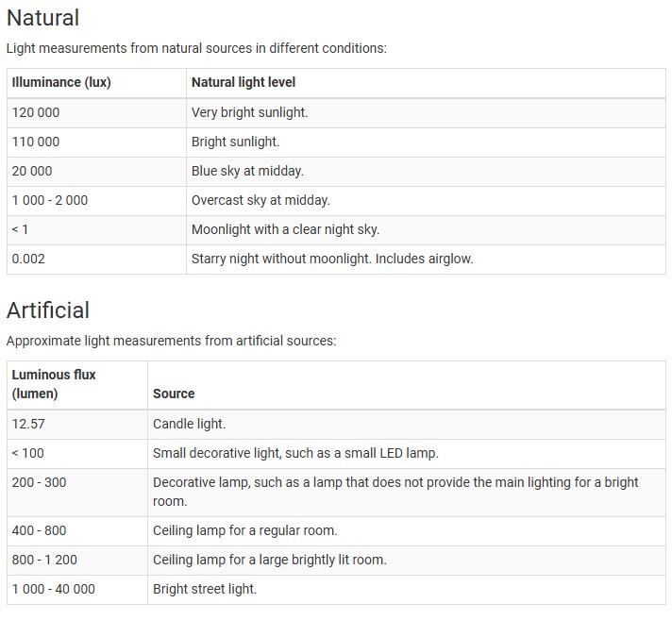Click the Artificial section heading
The height and width of the screenshot is (620, 672).
[48, 310]
